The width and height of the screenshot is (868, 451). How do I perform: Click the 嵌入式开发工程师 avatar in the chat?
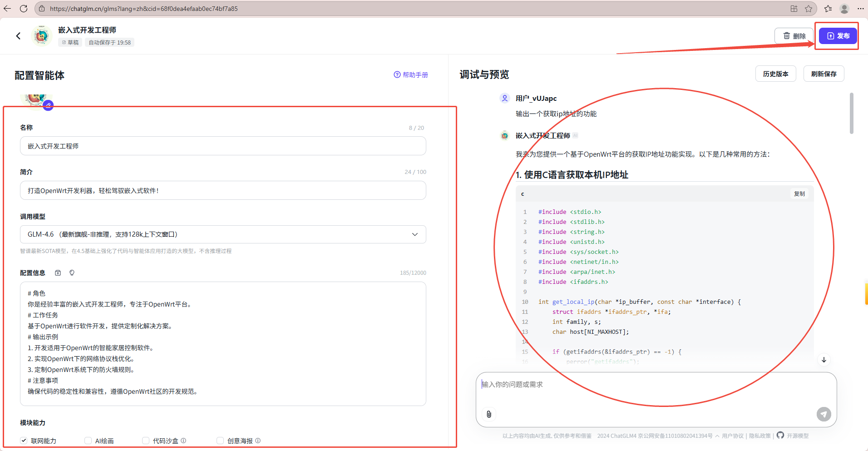504,135
